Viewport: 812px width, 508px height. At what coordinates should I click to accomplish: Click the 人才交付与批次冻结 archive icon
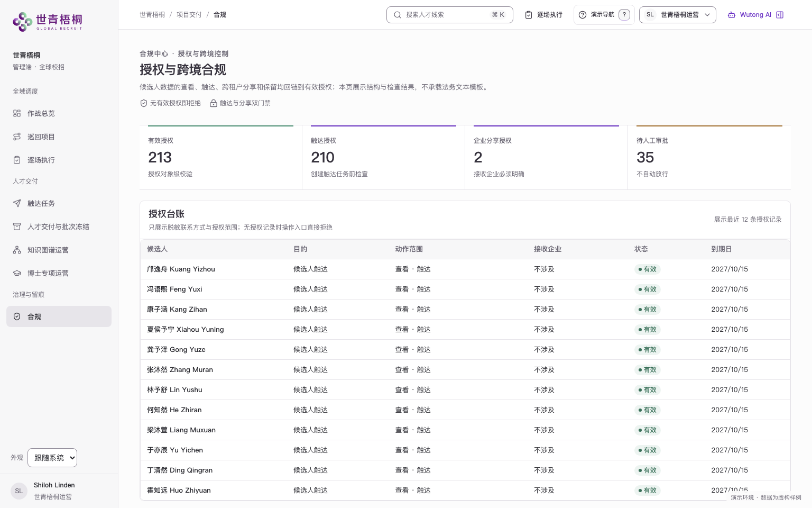pyautogui.click(x=17, y=226)
